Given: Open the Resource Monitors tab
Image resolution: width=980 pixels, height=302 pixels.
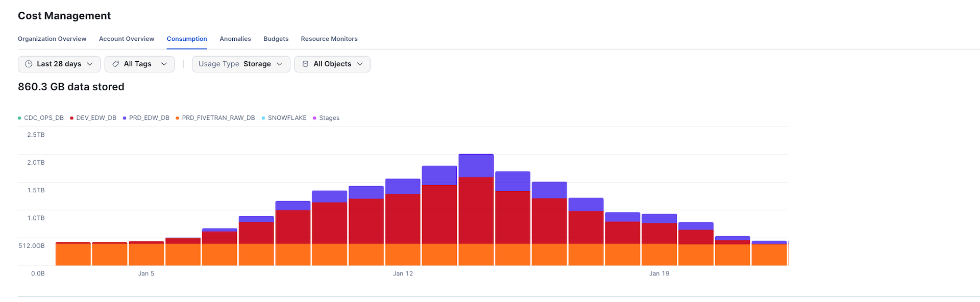Looking at the screenshot, I should click(x=329, y=39).
